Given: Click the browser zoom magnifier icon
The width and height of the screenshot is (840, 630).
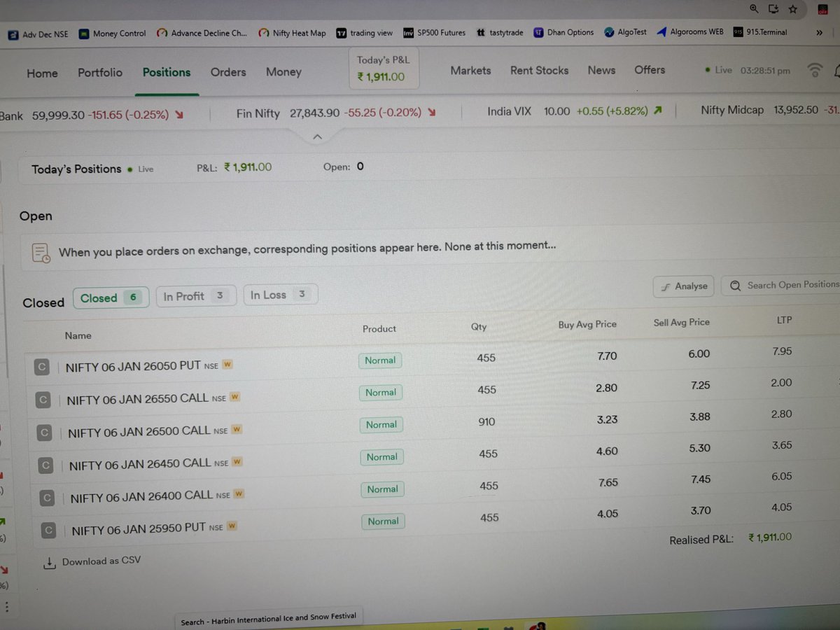Looking at the screenshot, I should pyautogui.click(x=754, y=8).
